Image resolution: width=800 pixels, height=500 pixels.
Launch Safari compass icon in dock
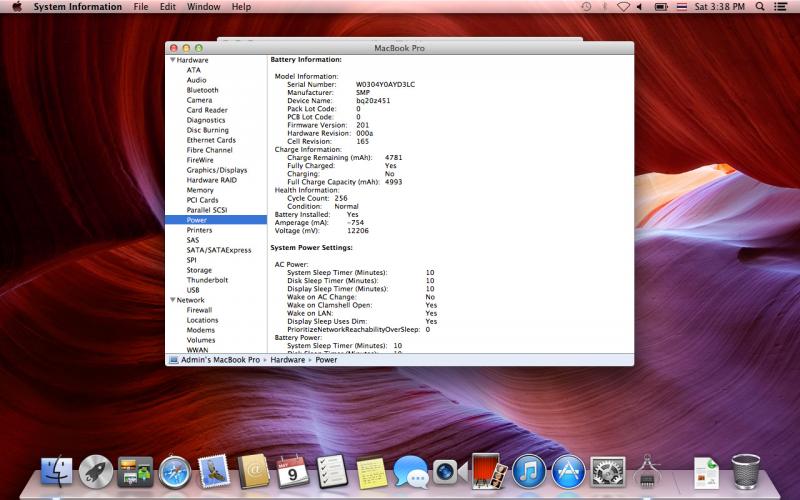coord(174,472)
